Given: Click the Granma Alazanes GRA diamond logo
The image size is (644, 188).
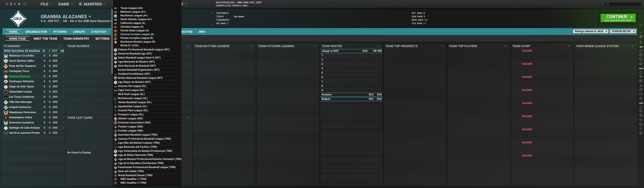Looking at the screenshot, I should coord(18,19).
